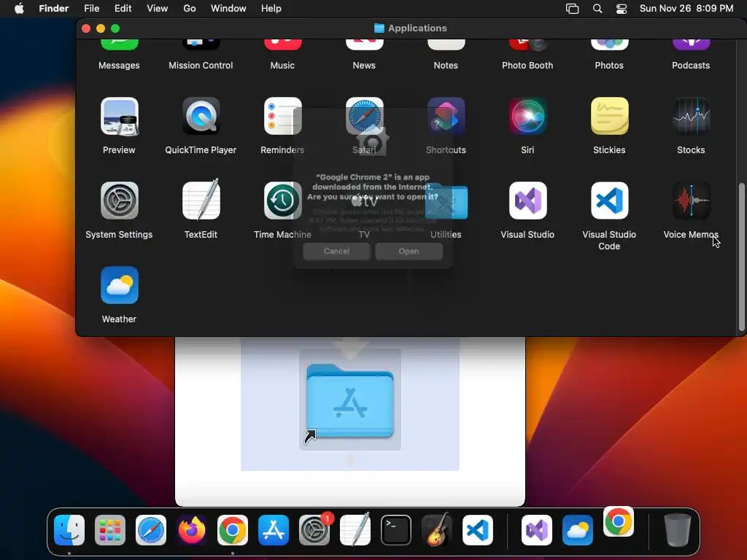Select the Photo Booth app label
Screen dimensions: 747x560
527,65
